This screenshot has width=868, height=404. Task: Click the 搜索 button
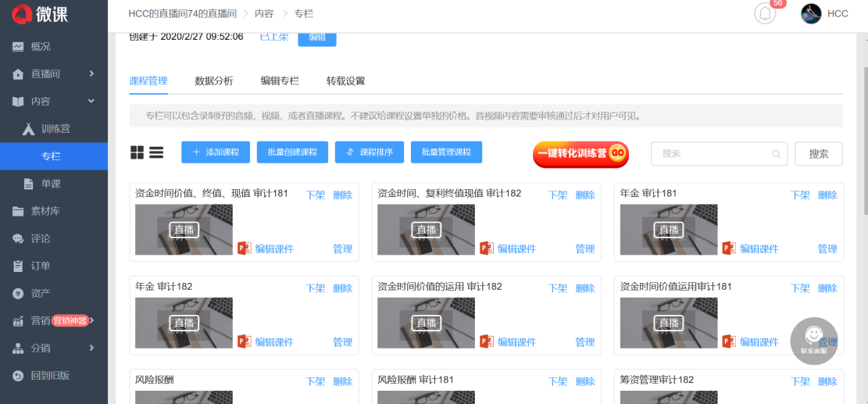click(x=819, y=154)
